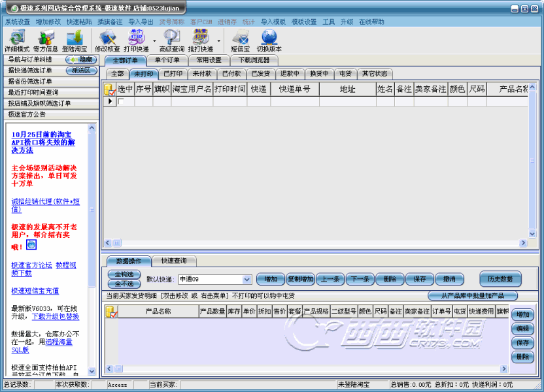544x392 pixels.
Task: Switch to the 常用设置 tab
Action: [209, 60]
